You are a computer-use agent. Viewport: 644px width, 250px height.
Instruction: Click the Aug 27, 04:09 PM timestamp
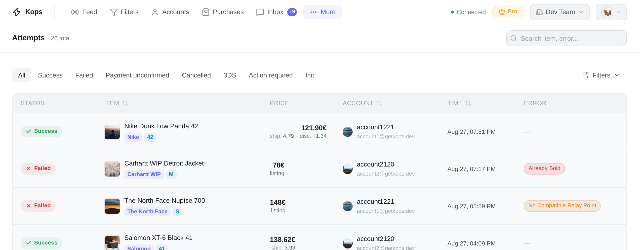tap(471, 243)
